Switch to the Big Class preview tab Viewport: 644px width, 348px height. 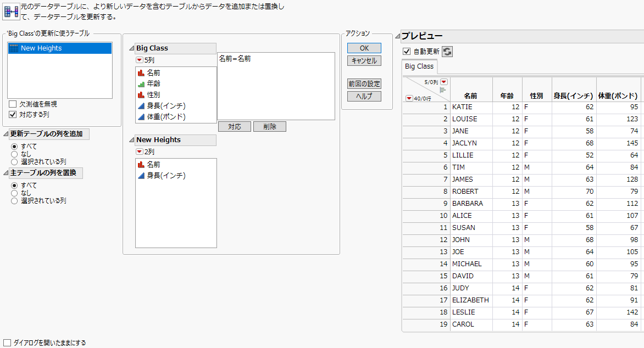pos(419,66)
